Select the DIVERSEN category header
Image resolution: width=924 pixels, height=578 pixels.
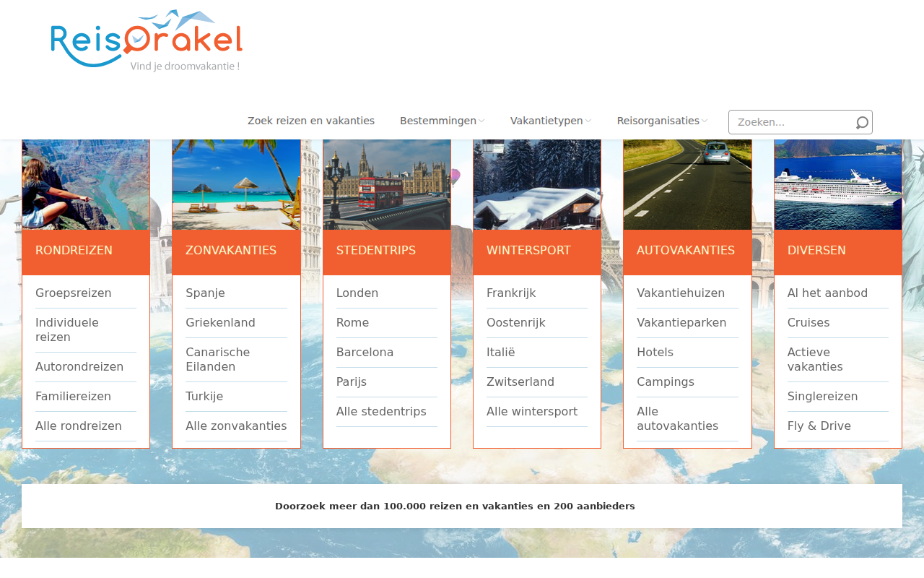pos(838,252)
